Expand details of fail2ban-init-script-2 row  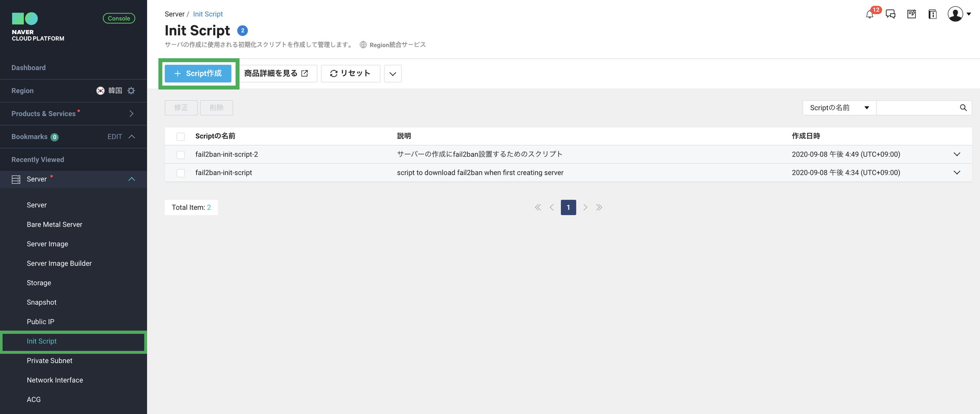[x=957, y=154]
